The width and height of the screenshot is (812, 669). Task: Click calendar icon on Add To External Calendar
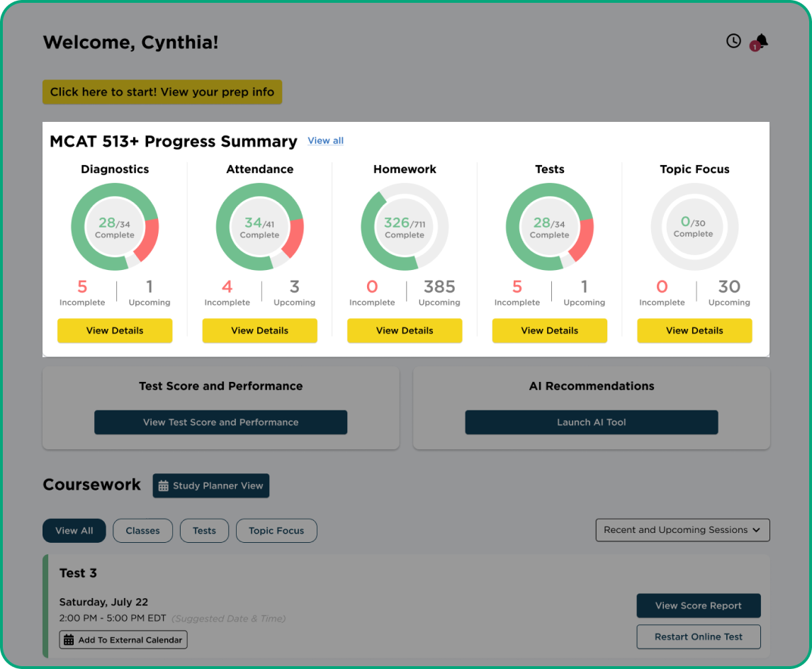69,640
